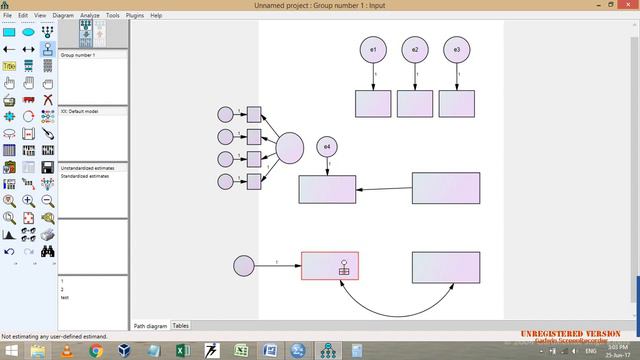Choose the select all objects hand tool
Image resolution: width=640 pixels, height=360 pixels.
click(x=28, y=83)
